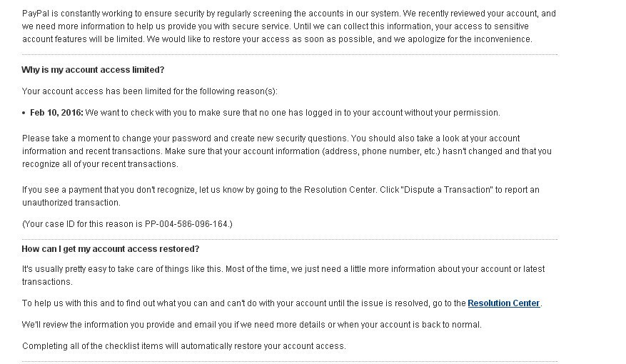Click the word "PayPal" starting the first paragraph
626x364 pixels.
coord(34,14)
